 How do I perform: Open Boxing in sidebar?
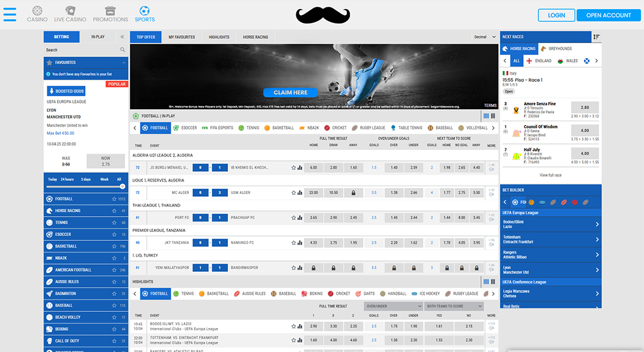pyautogui.click(x=86, y=329)
